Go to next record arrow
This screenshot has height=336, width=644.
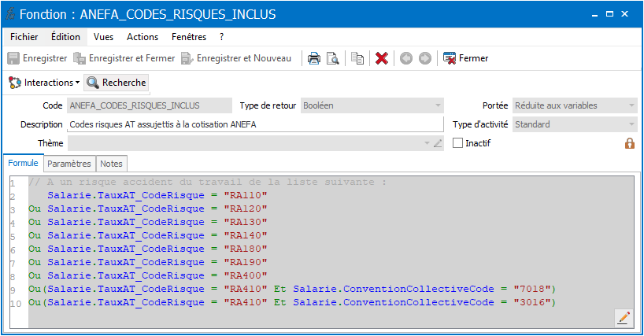coord(425,58)
